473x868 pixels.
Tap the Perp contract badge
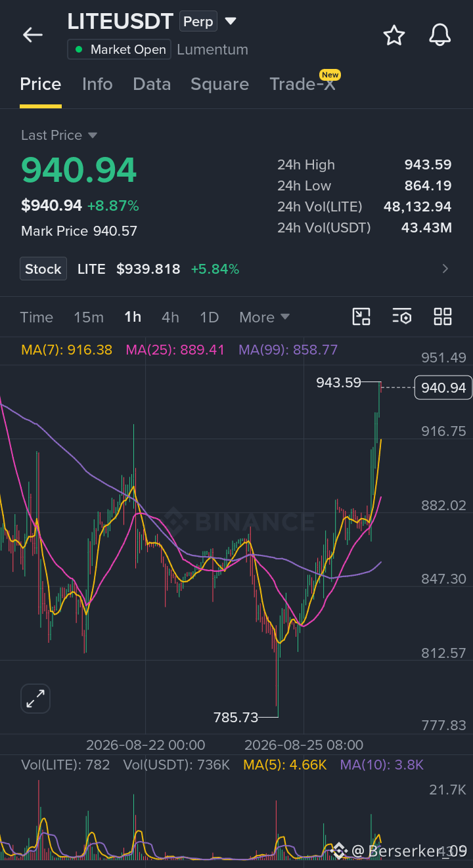pyautogui.click(x=198, y=22)
